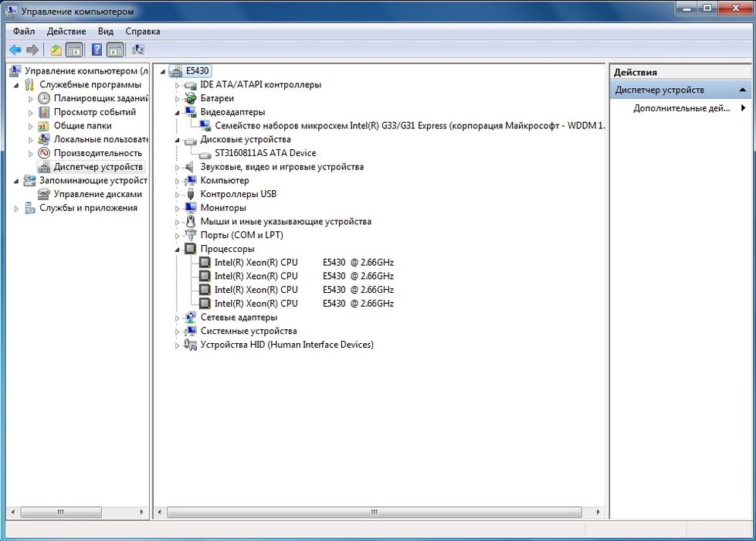Click the Disk Management icon
The height and width of the screenshot is (541, 756).
pyautogui.click(x=44, y=194)
